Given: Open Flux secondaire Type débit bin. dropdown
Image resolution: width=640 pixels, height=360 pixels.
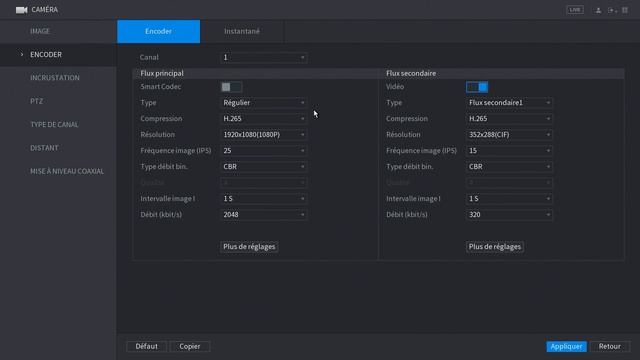Looking at the screenshot, I should (509, 167).
